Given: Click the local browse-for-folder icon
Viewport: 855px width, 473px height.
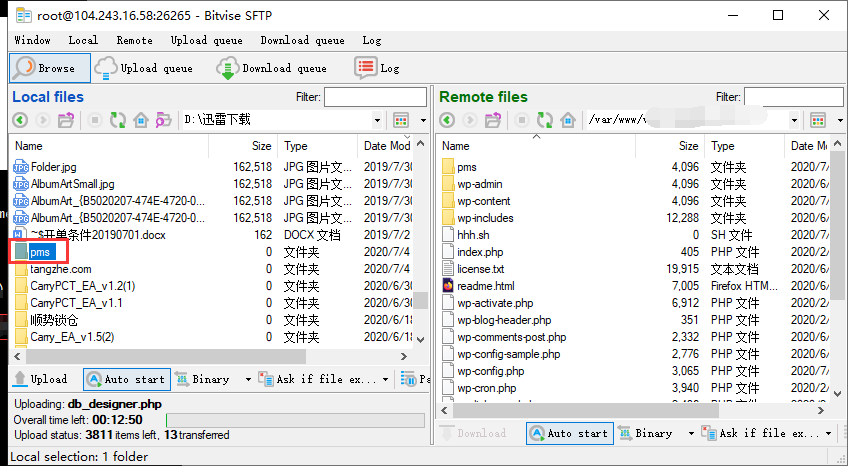Looking at the screenshot, I should pyautogui.click(x=165, y=120).
